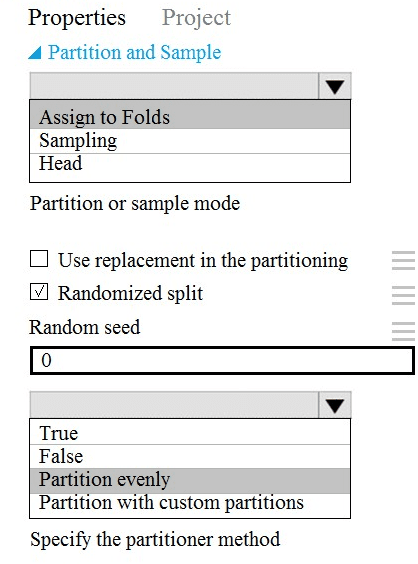The width and height of the screenshot is (418, 564).
Task: Select Sampling from the mode list
Action: (x=190, y=141)
